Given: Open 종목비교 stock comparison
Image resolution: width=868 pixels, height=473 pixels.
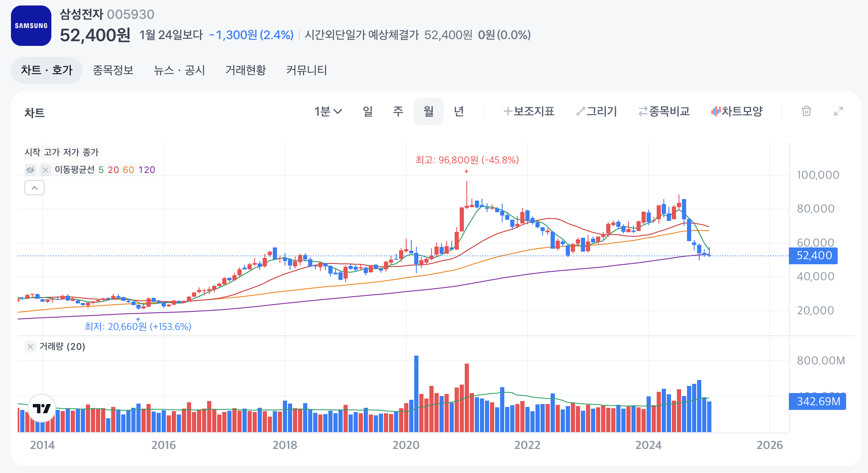Looking at the screenshot, I should 664,112.
